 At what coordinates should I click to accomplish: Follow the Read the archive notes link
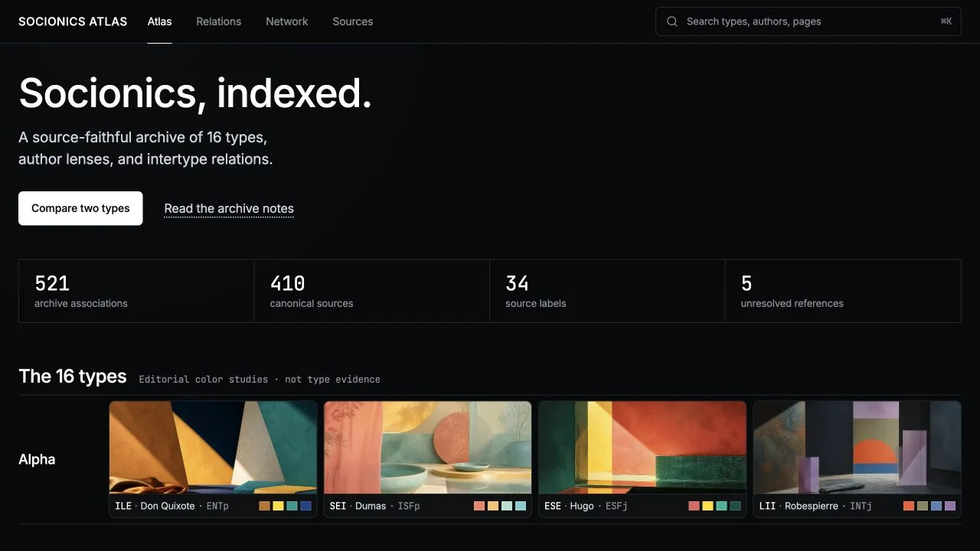pyautogui.click(x=229, y=209)
